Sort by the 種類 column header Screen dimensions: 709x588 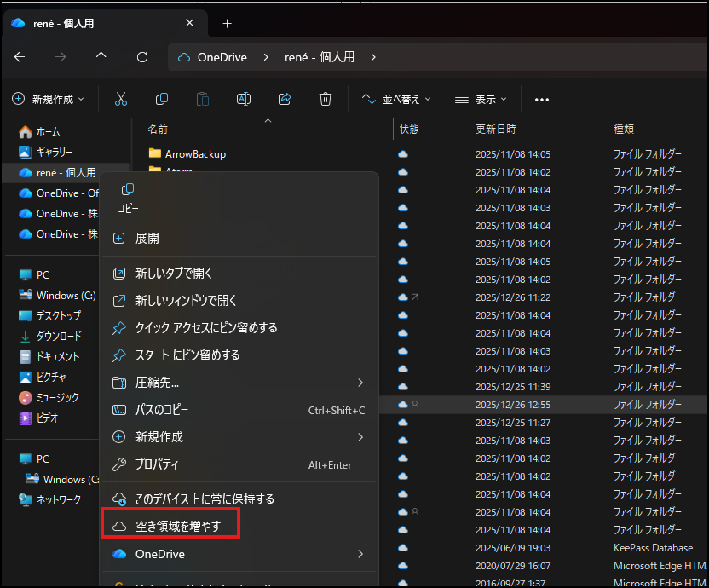(624, 130)
